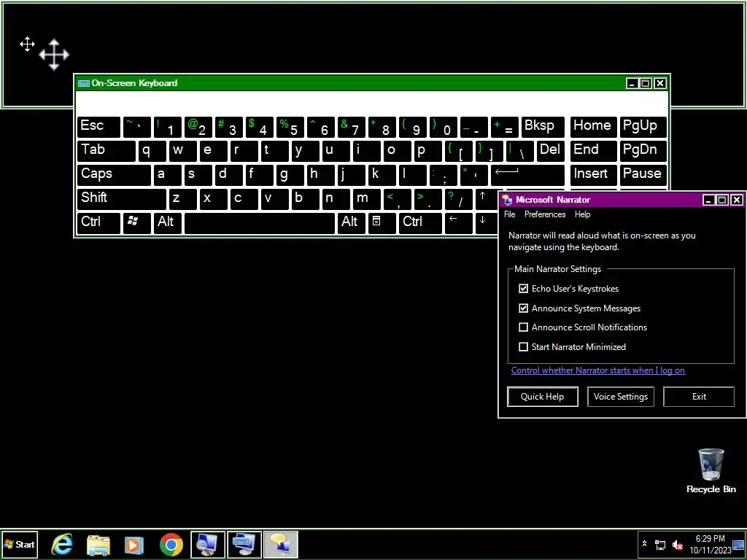Click the tilde backtick key
The width and height of the screenshot is (747, 560).
(136, 127)
